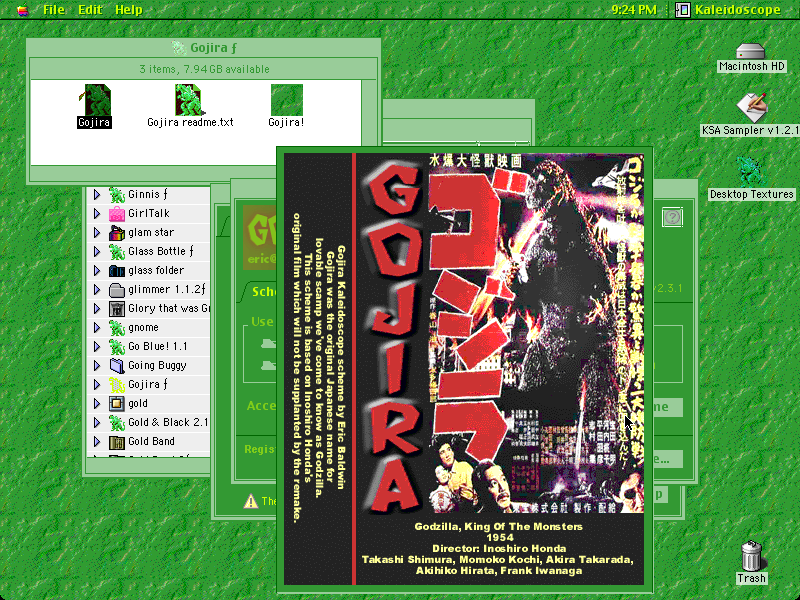Viewport: 800px width, 600px height.
Task: Open the Edit menu
Action: tap(90, 10)
